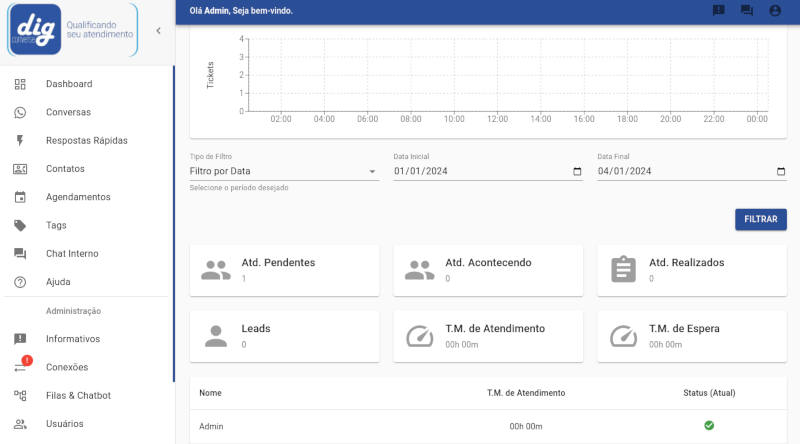Click the Olá Admin welcome text
Viewport: 800px width, 444px height.
pos(241,11)
